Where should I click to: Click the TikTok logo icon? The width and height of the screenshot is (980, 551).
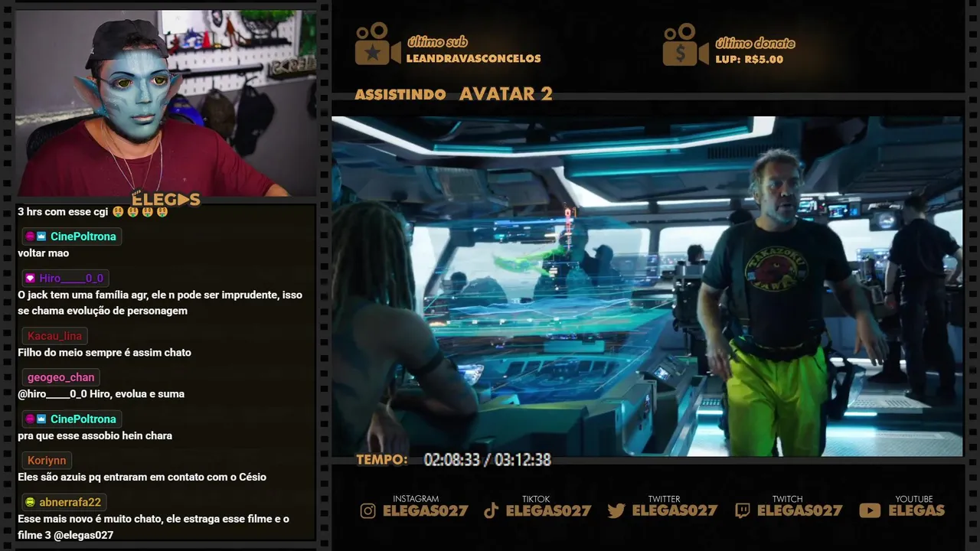pyautogui.click(x=492, y=511)
